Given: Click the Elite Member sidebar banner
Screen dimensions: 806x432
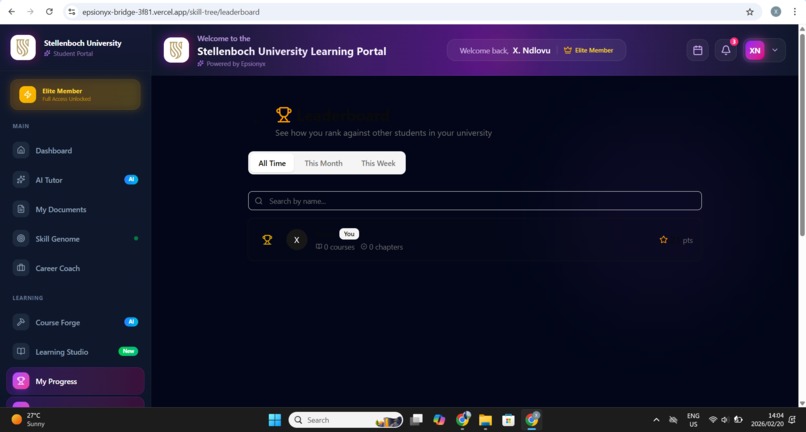Looking at the screenshot, I should [x=75, y=95].
